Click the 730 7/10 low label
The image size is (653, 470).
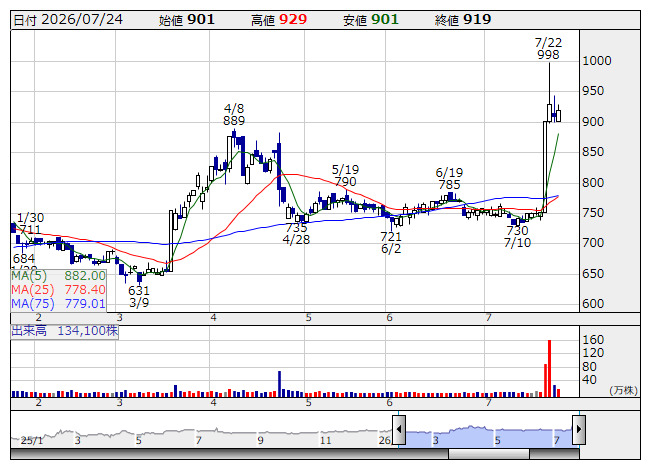coord(517,236)
